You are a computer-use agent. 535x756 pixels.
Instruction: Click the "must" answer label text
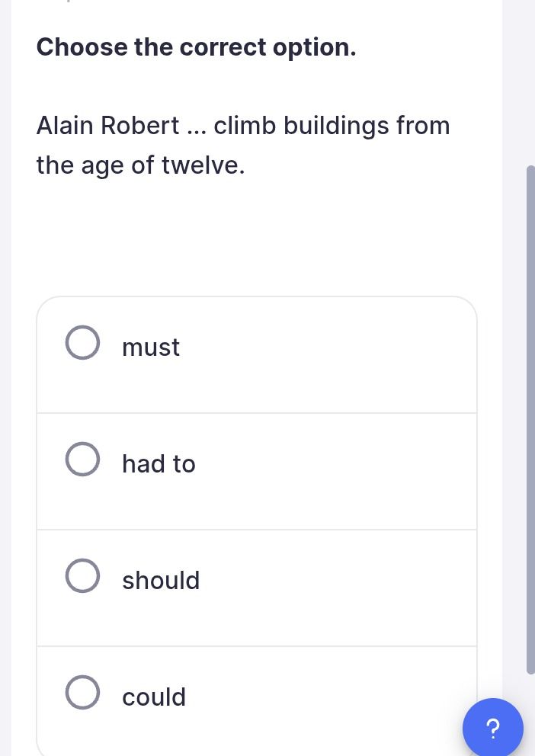tap(151, 348)
